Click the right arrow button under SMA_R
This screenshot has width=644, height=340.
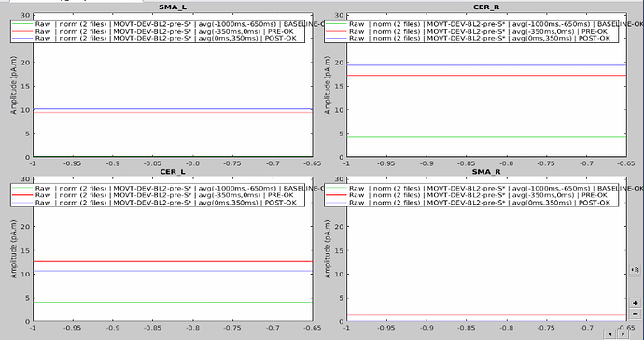tap(623, 333)
